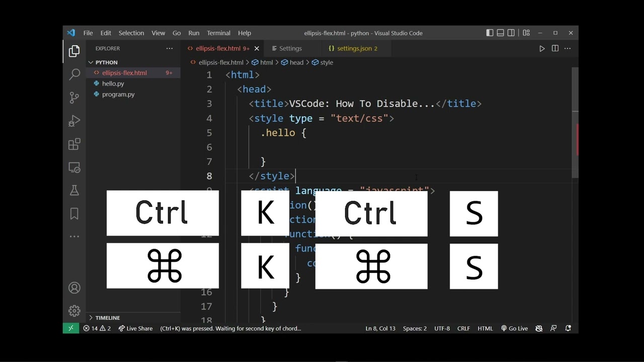Open Customize Layout in title bar
The height and width of the screenshot is (362, 644).
526,33
